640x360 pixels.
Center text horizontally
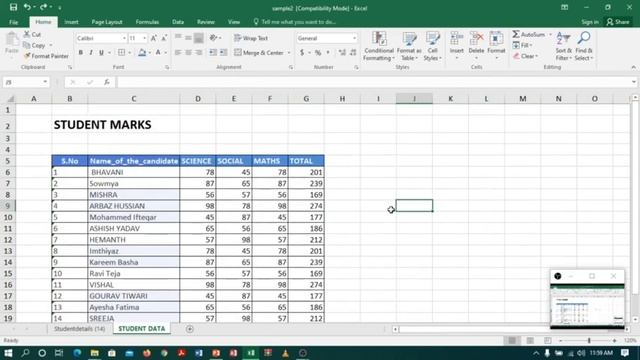pyautogui.click(x=188, y=53)
